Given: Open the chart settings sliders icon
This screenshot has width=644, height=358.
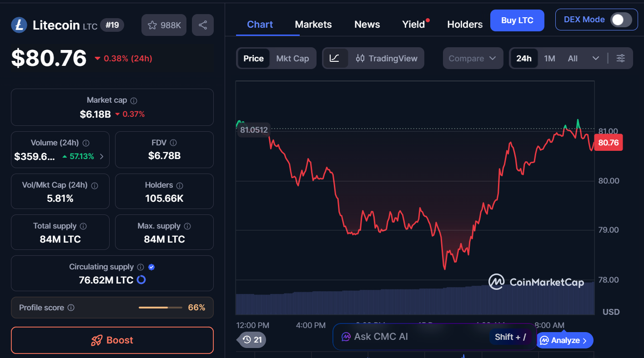Looking at the screenshot, I should point(621,58).
